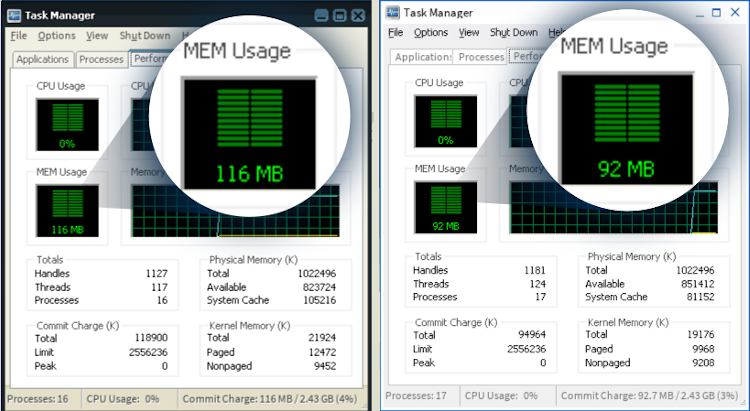The height and width of the screenshot is (411, 750).
Task: Minimize the left Task Manager window
Action: pyautogui.click(x=322, y=16)
